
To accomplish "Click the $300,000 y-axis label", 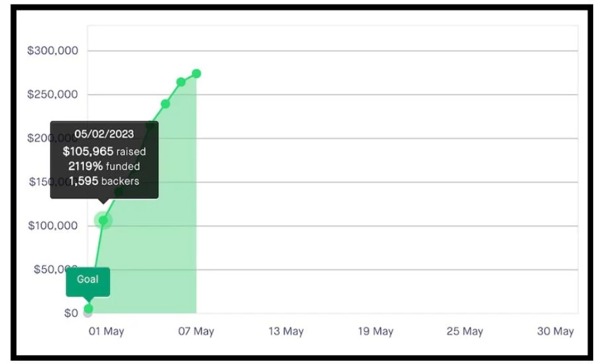I will (53, 51).
